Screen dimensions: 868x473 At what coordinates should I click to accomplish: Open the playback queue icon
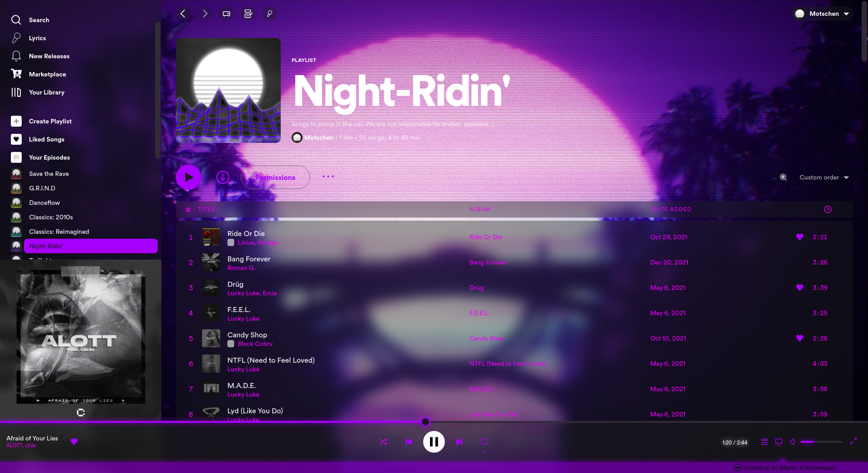coord(764,442)
